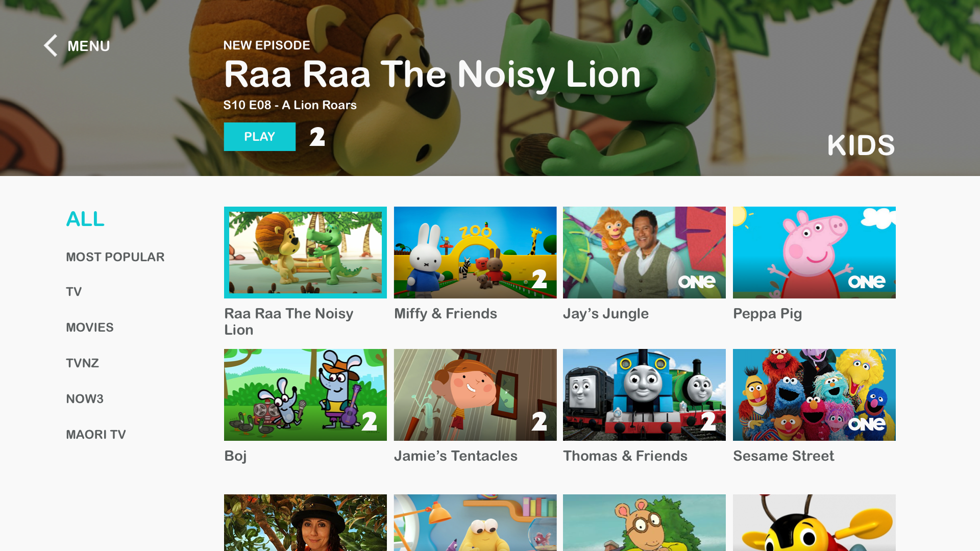Screen dimensions: 980x551
Task: Click the ONE logo on Peppa Pig thumbnail
Action: coord(866,282)
